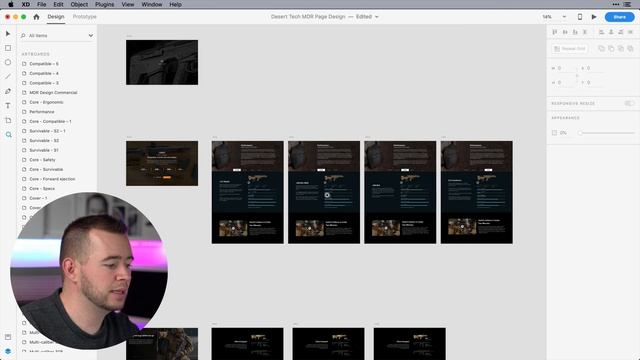Viewport: 640px width, 360px height.
Task: Open the File menu
Action: coord(42,4)
